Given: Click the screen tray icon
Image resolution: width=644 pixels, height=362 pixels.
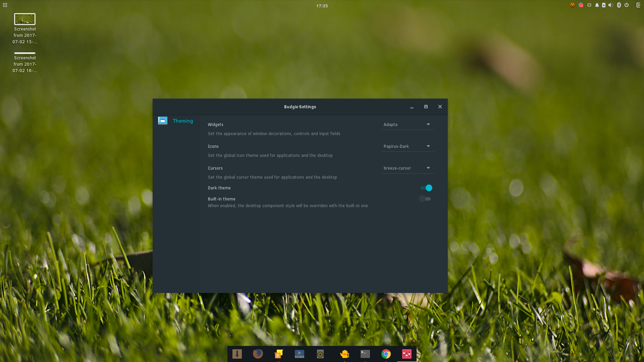Looking at the screenshot, I should pyautogui.click(x=589, y=5).
